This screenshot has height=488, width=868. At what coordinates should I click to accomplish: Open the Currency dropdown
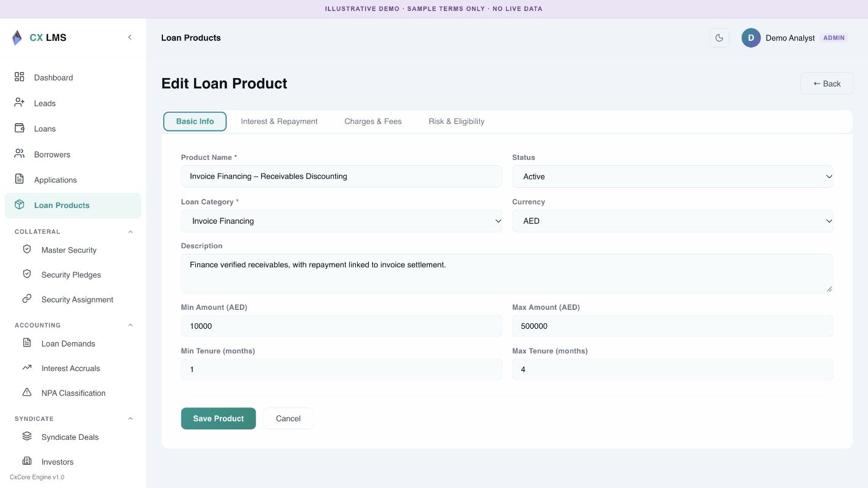[673, 221]
